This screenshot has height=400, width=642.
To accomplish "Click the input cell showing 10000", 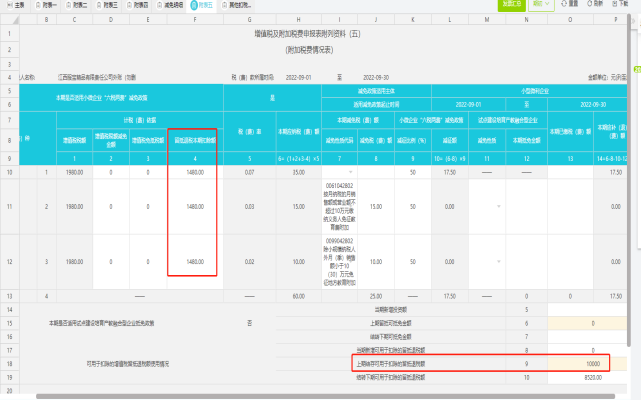I will point(587,364).
